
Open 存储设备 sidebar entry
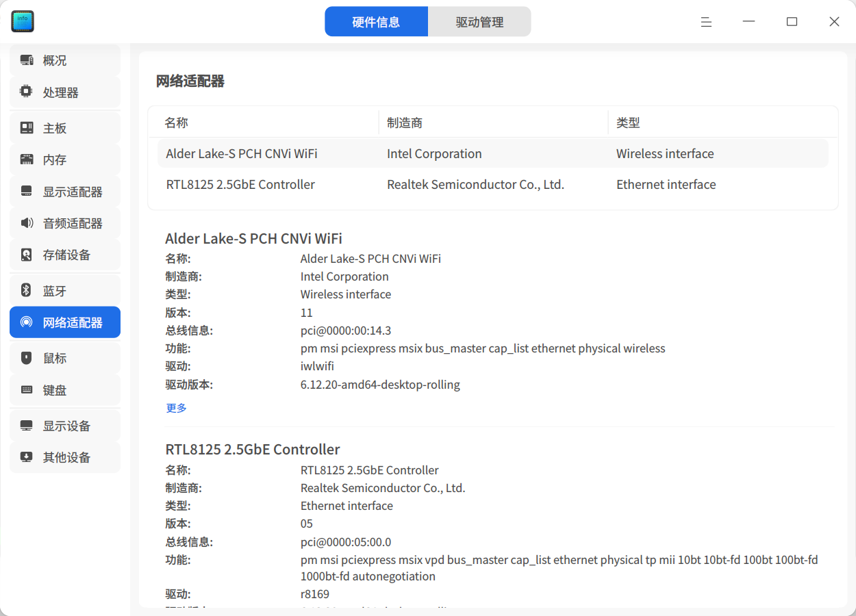click(65, 255)
